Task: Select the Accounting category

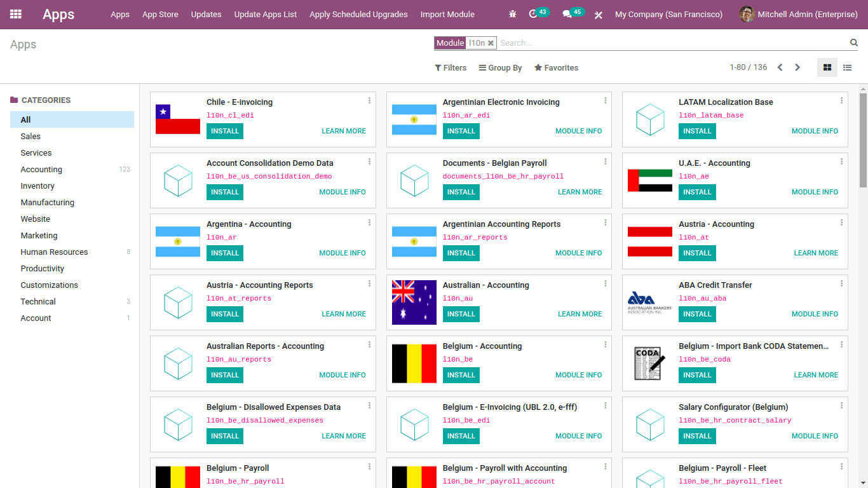Action: tap(72, 169)
